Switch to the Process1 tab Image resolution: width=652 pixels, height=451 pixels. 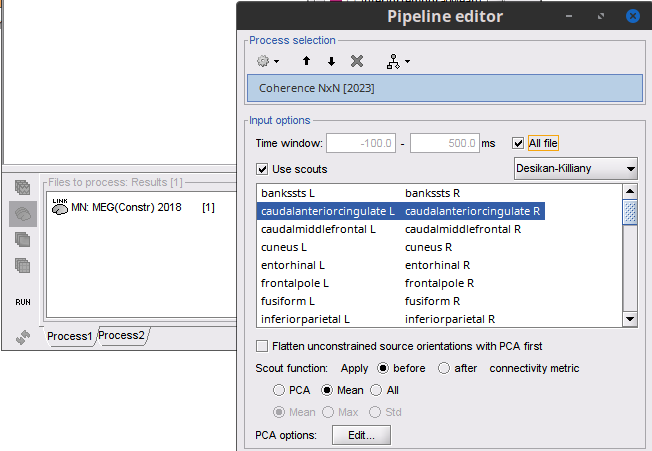click(69, 336)
